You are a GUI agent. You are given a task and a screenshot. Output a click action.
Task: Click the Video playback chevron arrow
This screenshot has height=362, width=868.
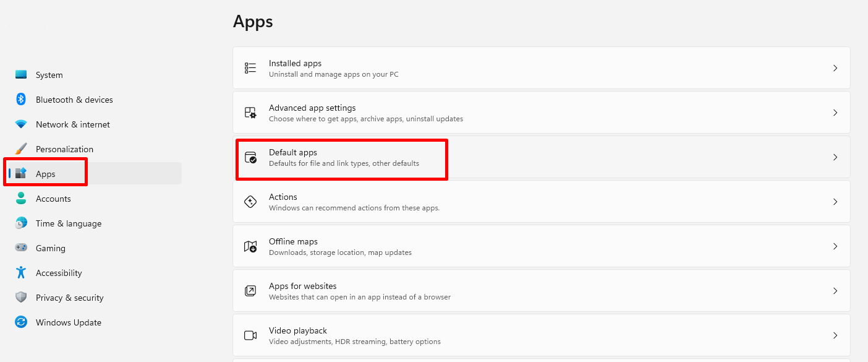click(x=835, y=335)
